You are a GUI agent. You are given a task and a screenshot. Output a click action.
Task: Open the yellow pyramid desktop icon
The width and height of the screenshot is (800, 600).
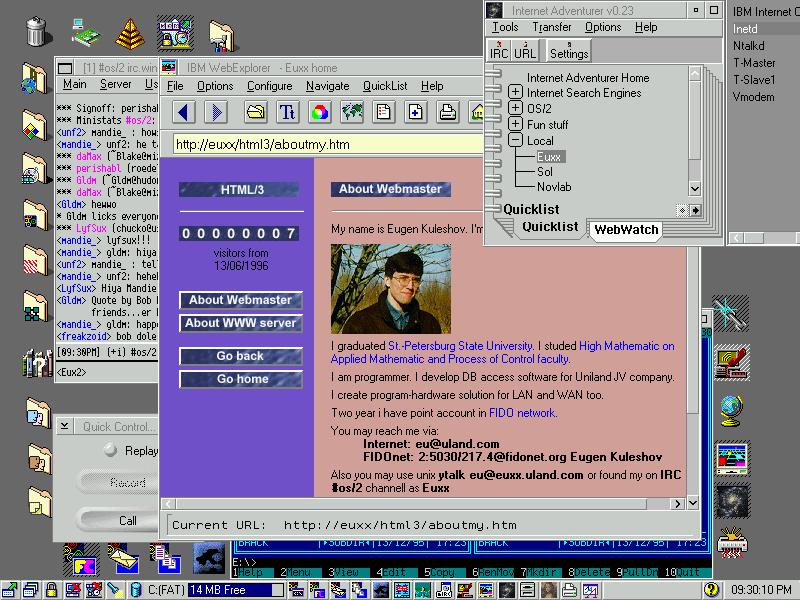(130, 34)
